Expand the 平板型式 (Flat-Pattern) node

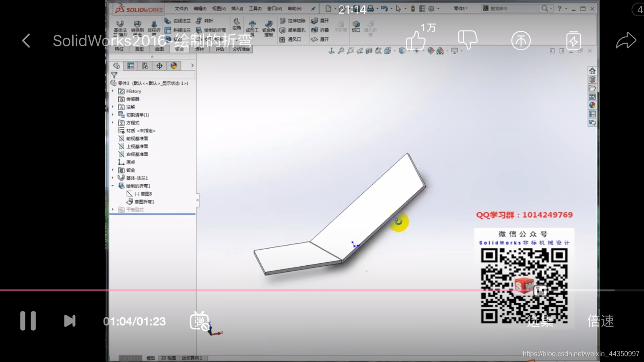[113, 210]
